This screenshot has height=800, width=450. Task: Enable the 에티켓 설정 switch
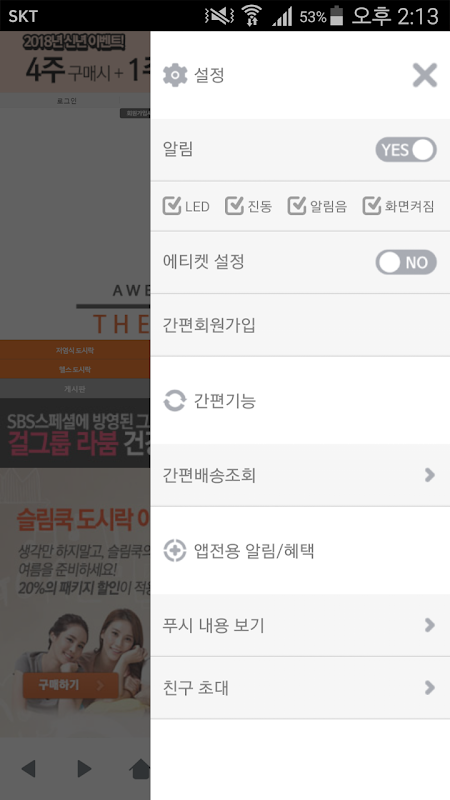pyautogui.click(x=406, y=262)
